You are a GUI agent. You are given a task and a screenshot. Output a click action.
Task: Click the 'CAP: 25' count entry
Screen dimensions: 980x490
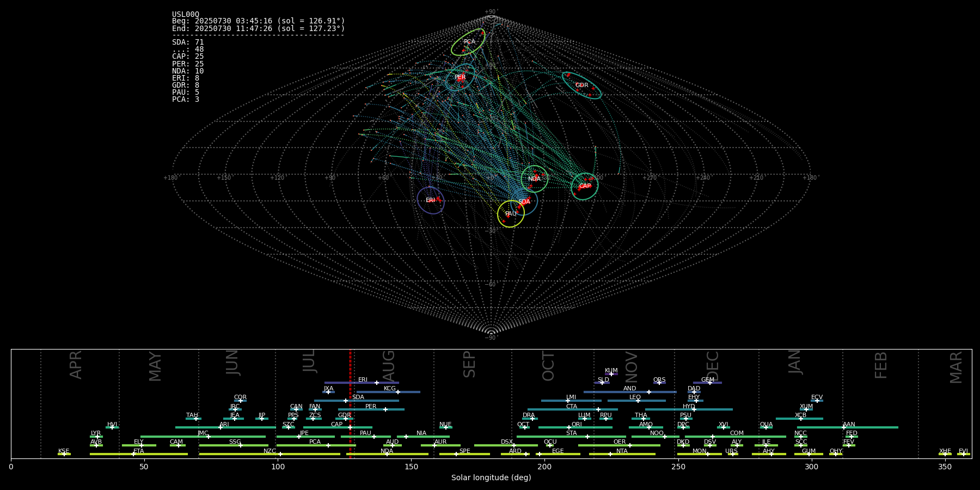tap(188, 57)
